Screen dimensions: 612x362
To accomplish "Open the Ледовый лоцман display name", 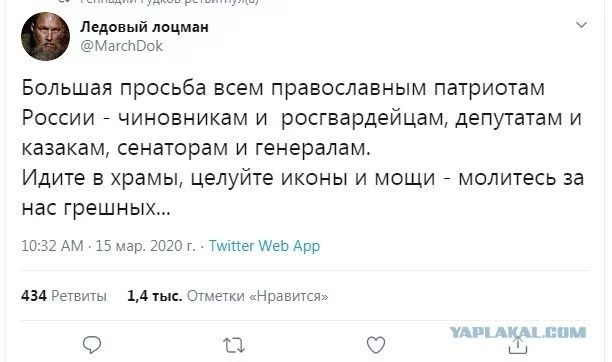I will 144,27.
